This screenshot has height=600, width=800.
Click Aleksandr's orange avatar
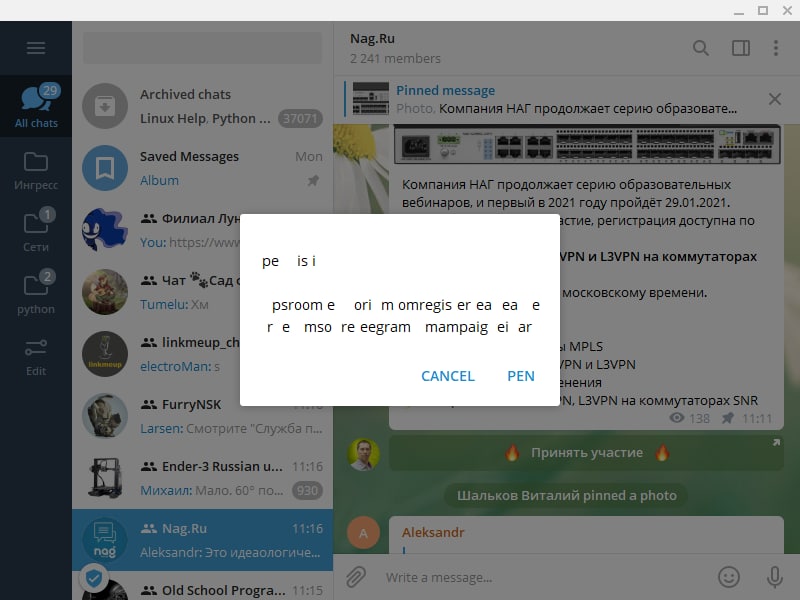tap(363, 533)
